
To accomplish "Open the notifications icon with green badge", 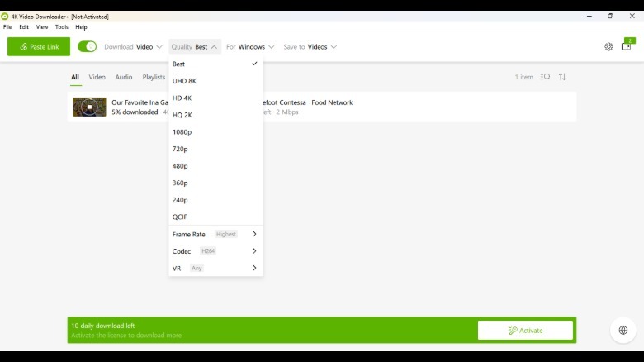I will pyautogui.click(x=627, y=46).
